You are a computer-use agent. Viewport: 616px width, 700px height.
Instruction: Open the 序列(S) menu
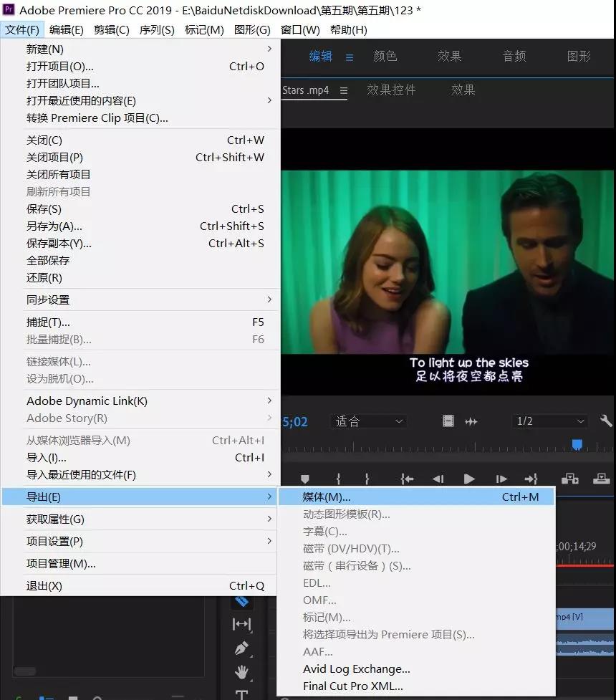pos(157,30)
